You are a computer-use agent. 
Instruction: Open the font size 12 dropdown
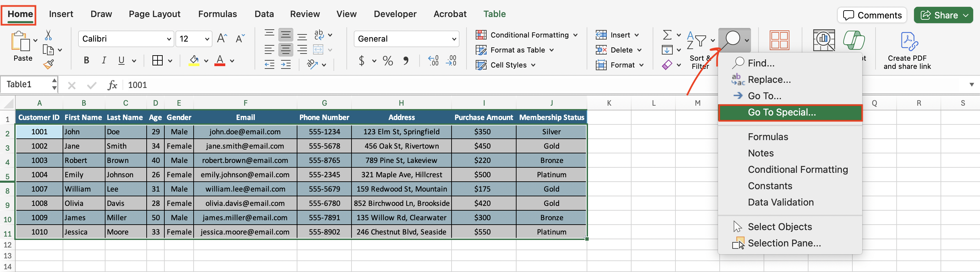click(x=207, y=39)
